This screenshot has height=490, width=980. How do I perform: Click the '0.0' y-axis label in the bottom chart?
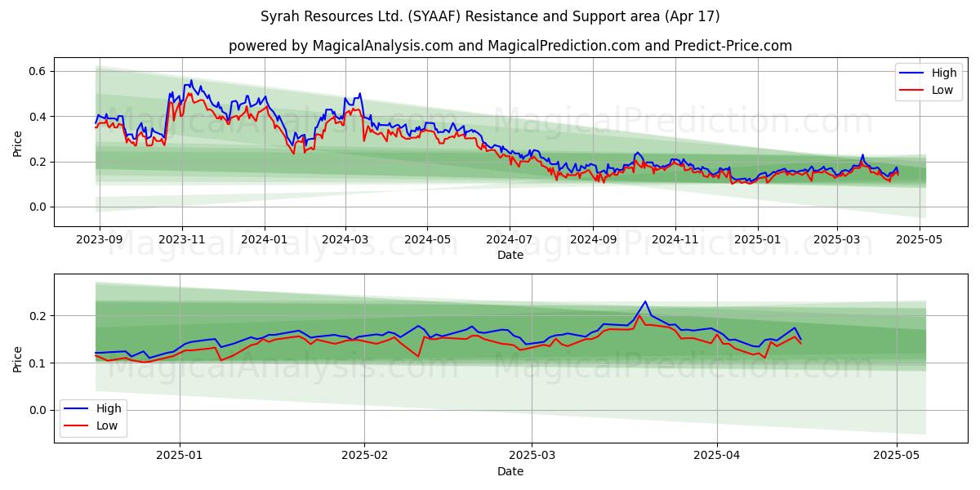(39, 410)
